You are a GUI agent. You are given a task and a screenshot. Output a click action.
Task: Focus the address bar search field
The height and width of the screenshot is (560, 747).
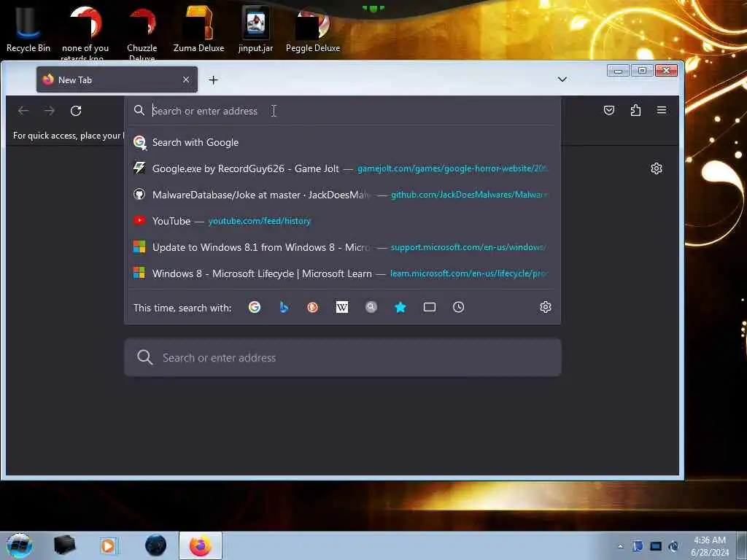point(343,111)
